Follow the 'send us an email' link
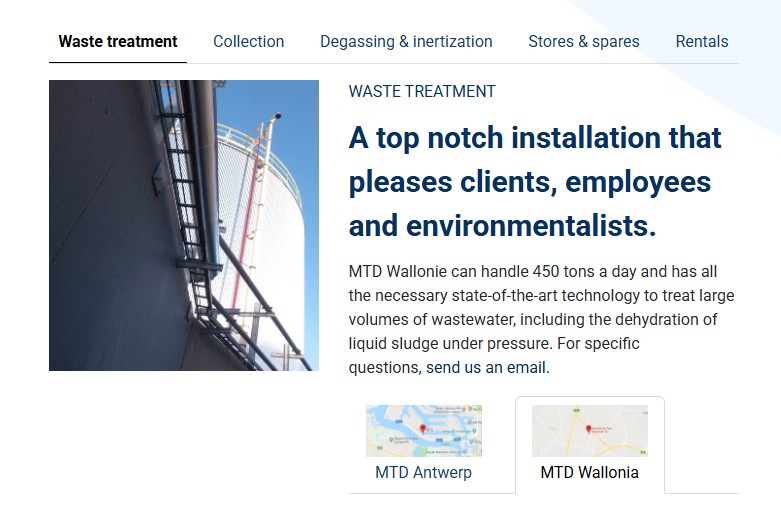The image size is (781, 517). (x=487, y=367)
